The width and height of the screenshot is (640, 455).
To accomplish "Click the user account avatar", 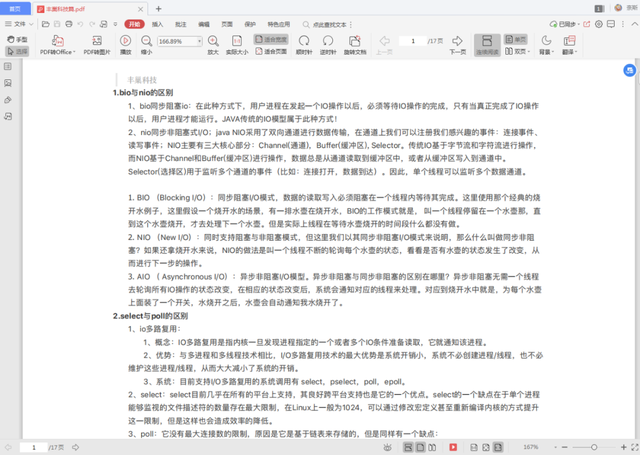I will coord(618,8).
